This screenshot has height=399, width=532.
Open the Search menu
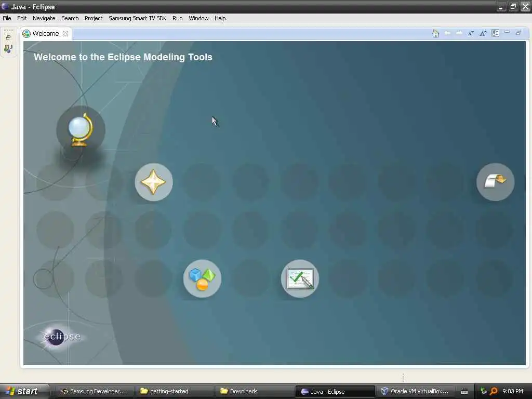70,18
